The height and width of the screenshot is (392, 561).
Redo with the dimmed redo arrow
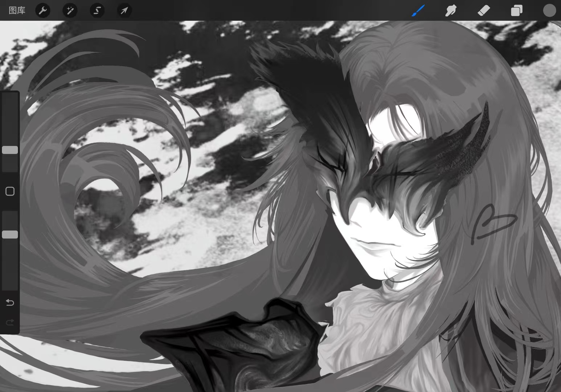pos(10,322)
